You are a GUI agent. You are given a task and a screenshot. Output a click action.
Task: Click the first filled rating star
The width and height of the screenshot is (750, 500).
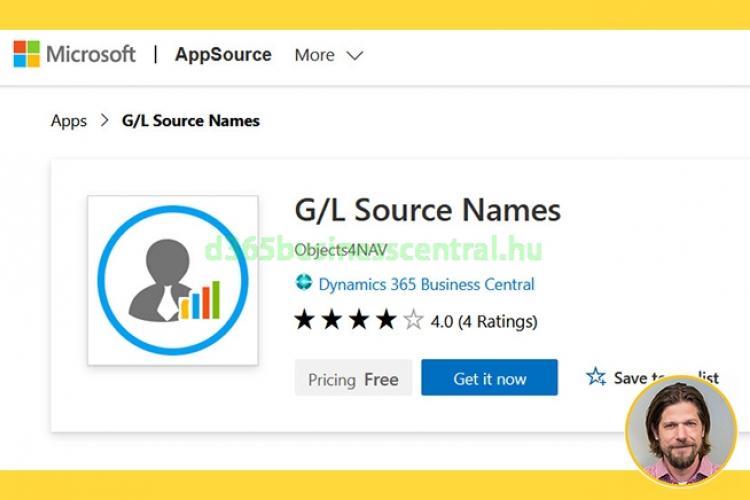tap(305, 321)
